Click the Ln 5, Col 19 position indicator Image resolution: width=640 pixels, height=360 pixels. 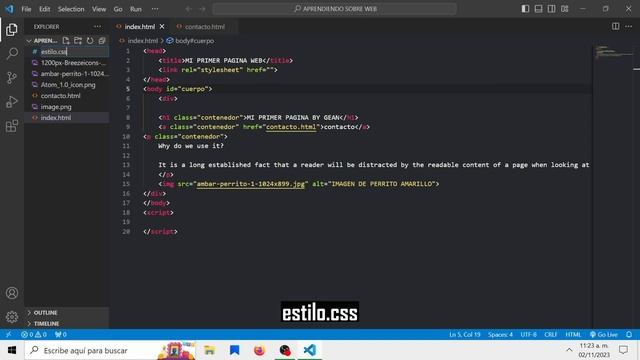pyautogui.click(x=464, y=334)
